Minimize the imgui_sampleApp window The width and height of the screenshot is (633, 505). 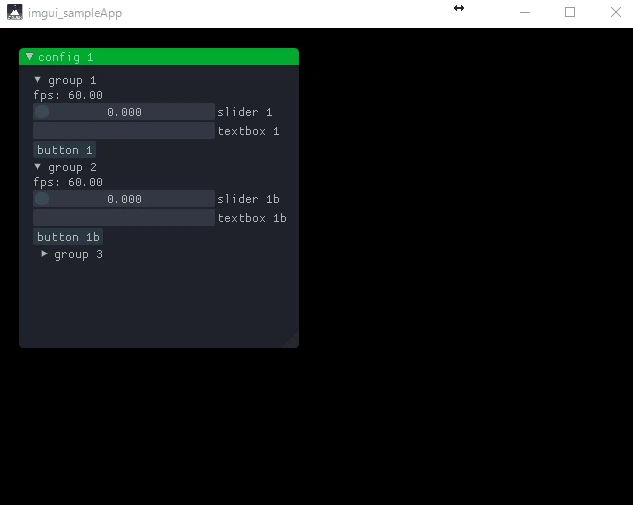(x=525, y=13)
